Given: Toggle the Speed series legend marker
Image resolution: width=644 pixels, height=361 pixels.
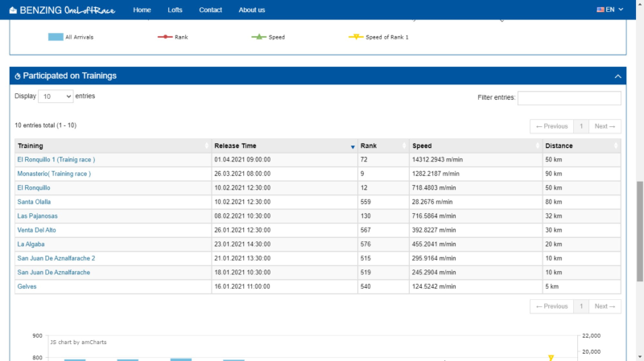Looking at the screenshot, I should [x=258, y=37].
